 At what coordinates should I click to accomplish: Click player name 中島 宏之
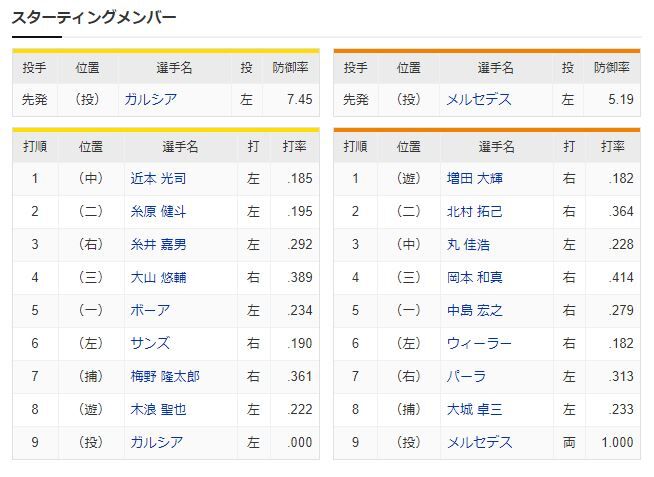(x=475, y=311)
